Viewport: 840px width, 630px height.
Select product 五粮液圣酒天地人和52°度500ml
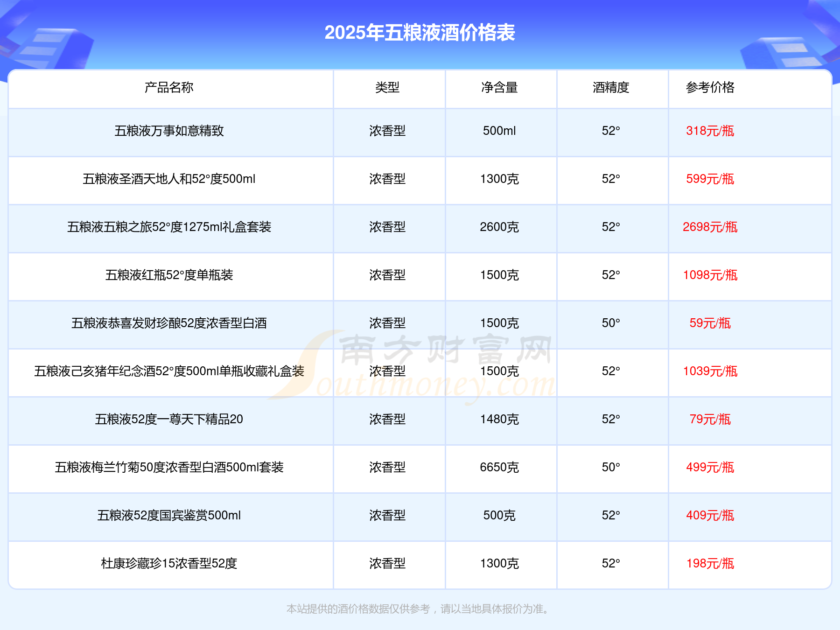coord(169,179)
